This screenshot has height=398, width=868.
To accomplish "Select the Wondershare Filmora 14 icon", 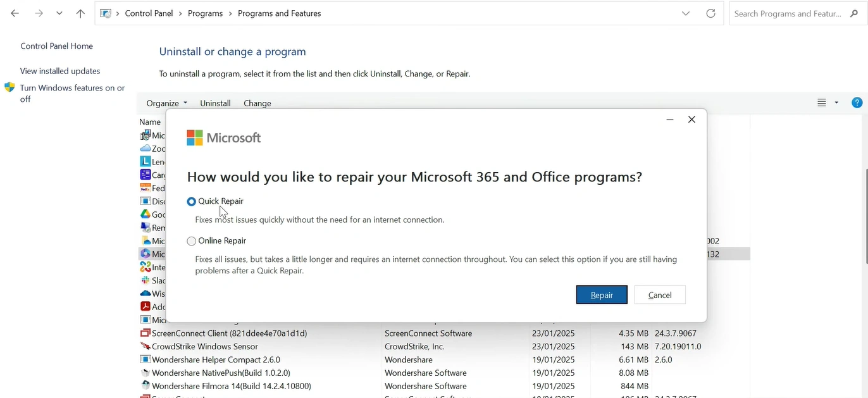I will click(x=146, y=386).
